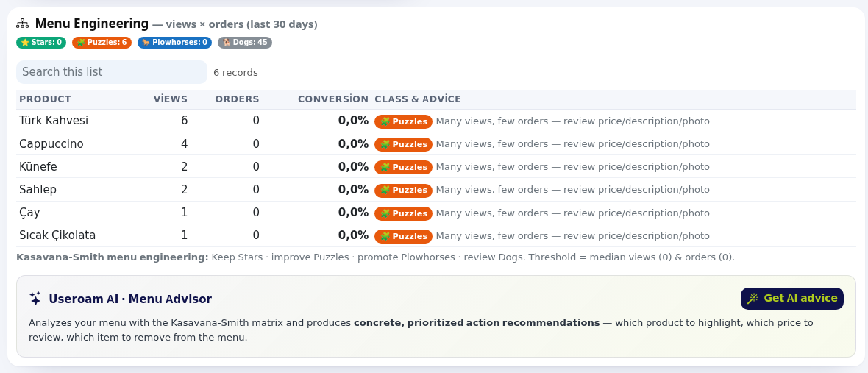The image size is (868, 373).
Task: Click the Kasavana-Smith menu engineering note
Action: (375, 257)
